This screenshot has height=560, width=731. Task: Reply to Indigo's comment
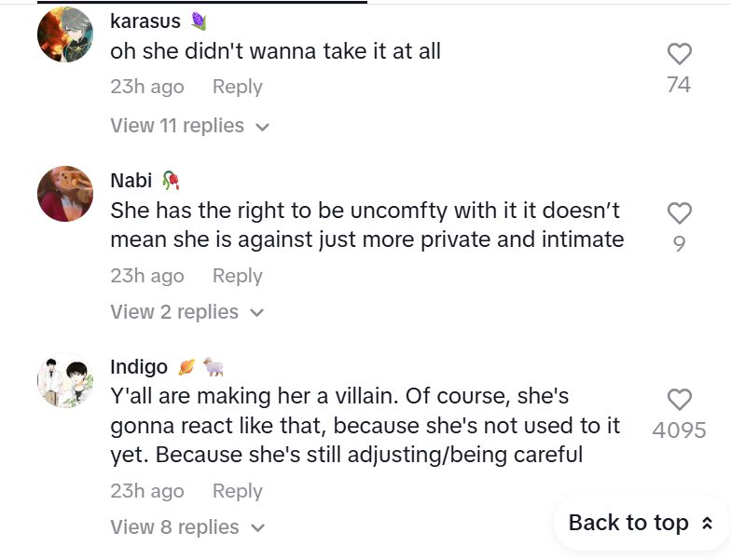237,491
